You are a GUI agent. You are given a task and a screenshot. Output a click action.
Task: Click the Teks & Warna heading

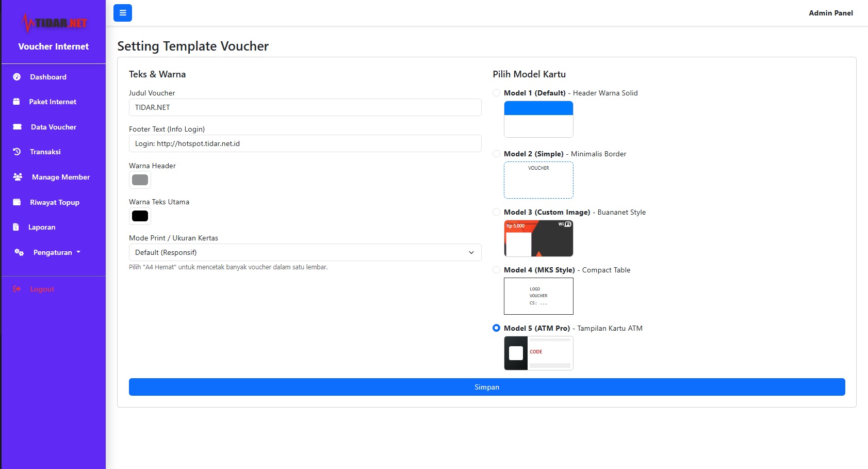click(x=157, y=74)
